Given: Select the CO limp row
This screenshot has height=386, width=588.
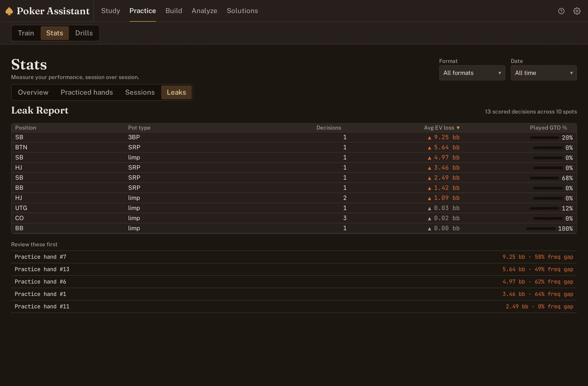Looking at the screenshot, I should coord(294,219).
